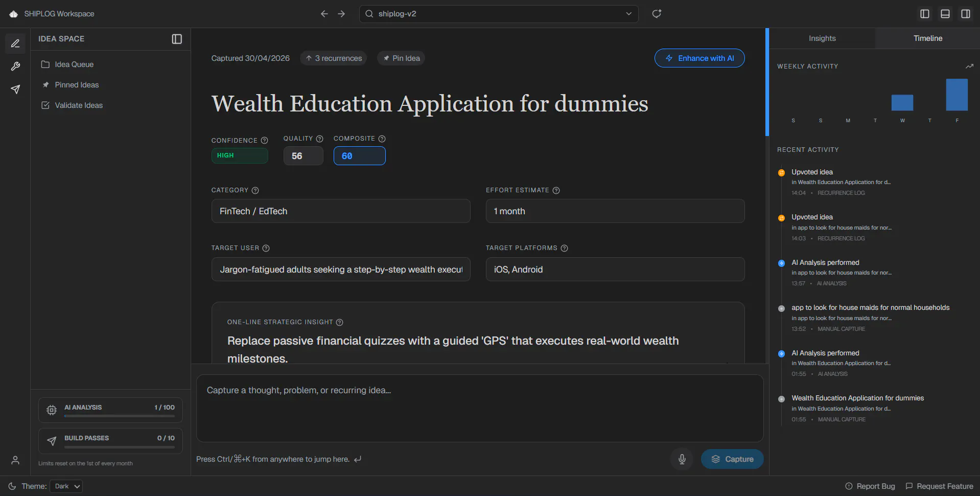Click the Captured 30/04/2026 date
The image size is (980, 496).
tap(250, 58)
